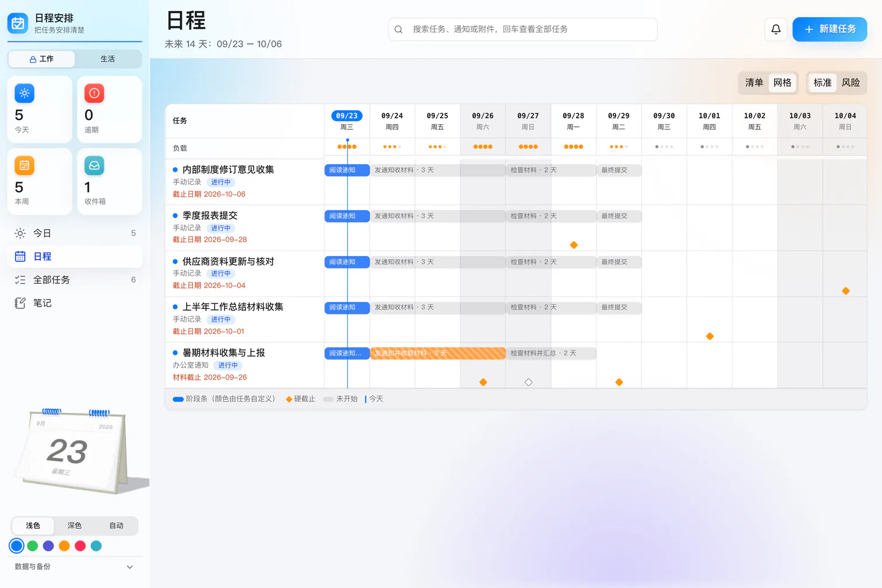Screen dimensions: 882x588
Task: Open the 内部制度修订意见收集 task
Action: [228, 169]
